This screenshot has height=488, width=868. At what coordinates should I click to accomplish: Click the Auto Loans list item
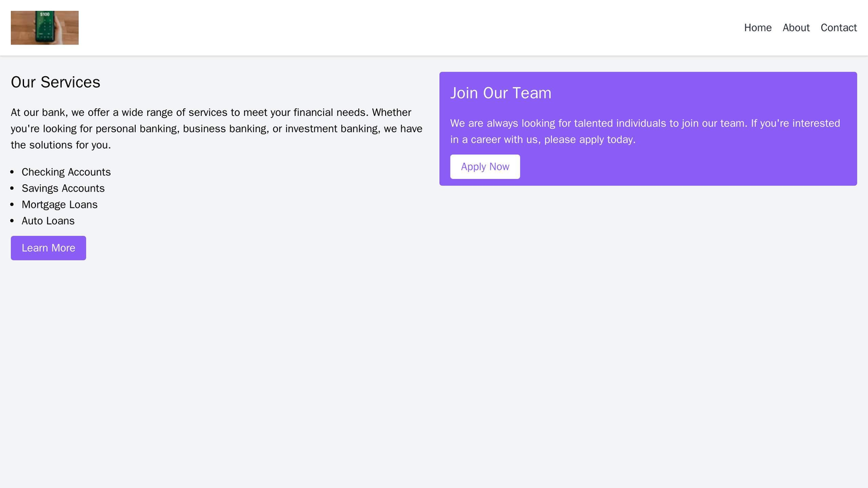coord(48,221)
